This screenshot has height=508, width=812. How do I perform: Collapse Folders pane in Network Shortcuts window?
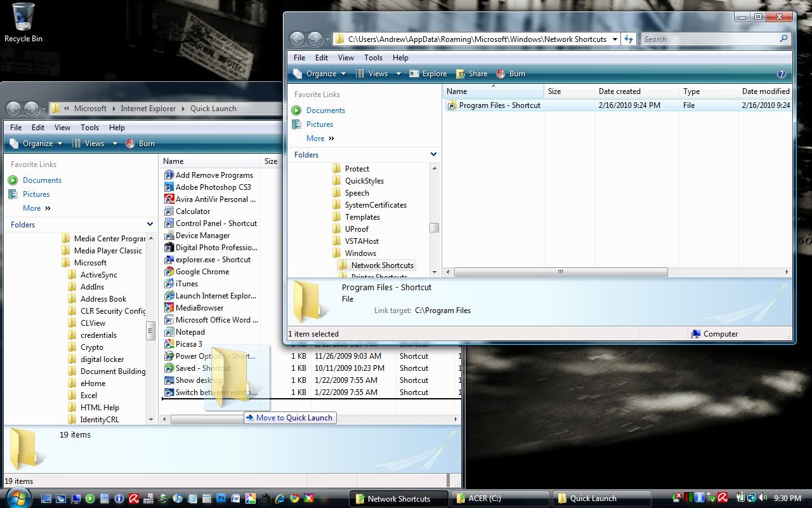pos(433,154)
